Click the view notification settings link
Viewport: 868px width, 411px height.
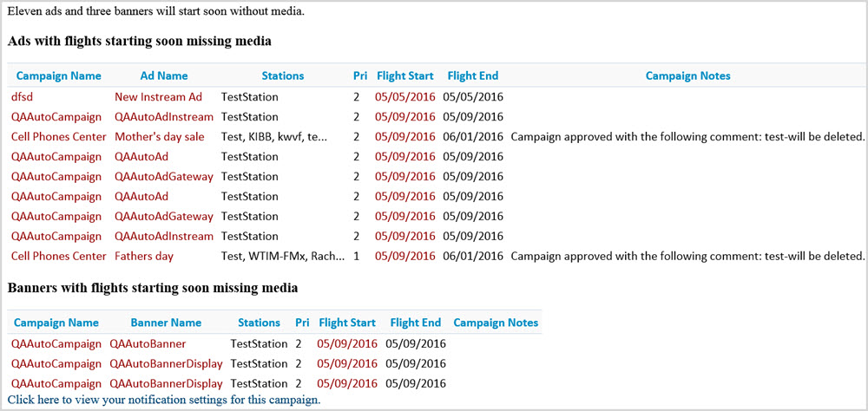(164, 400)
